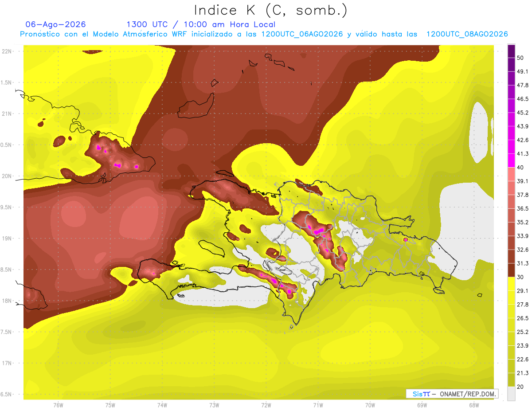The height and width of the screenshot is (411, 532).
Task: Click the time label "1300 UTC"
Action: (x=147, y=24)
